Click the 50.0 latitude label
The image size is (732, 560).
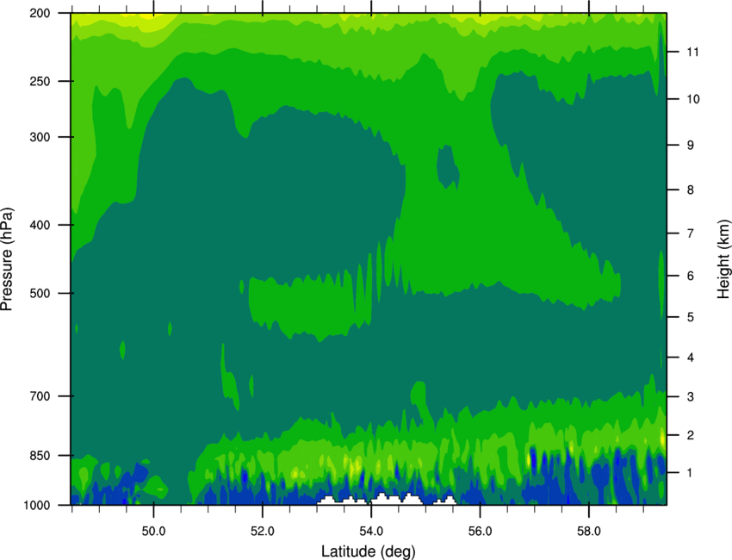point(153,532)
